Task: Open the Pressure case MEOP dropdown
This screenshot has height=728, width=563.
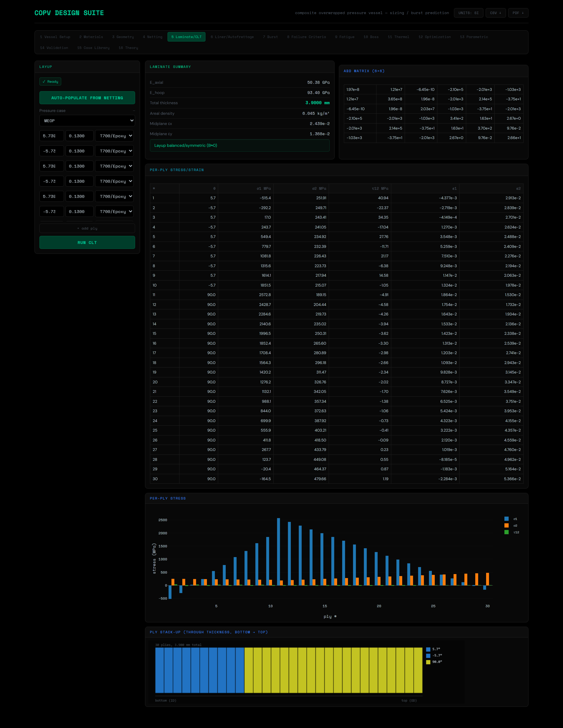Action: coord(87,121)
